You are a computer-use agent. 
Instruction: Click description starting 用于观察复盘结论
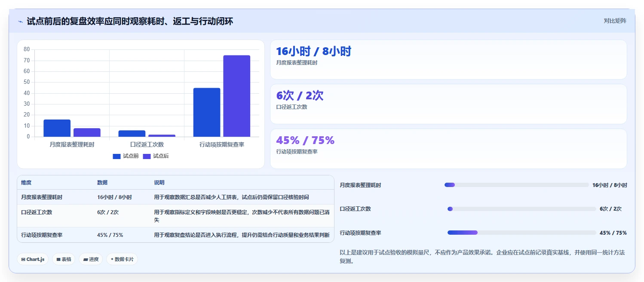tap(242, 235)
